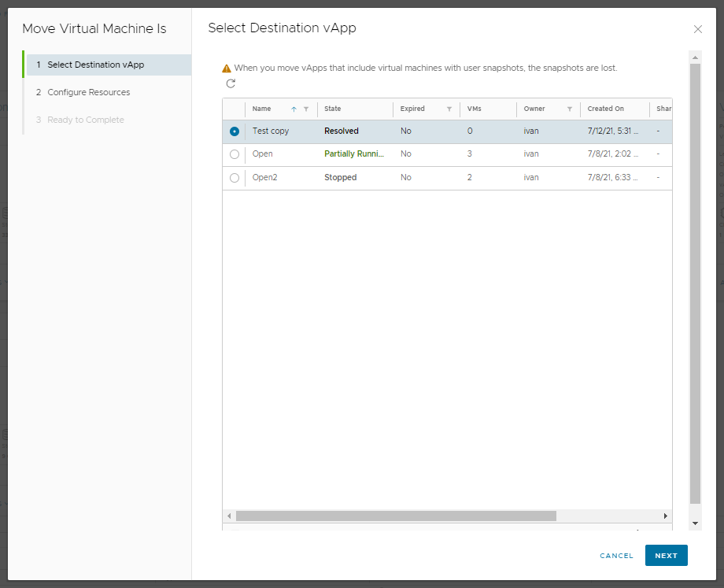Click the refresh icon above the table
724x588 pixels.
pyautogui.click(x=231, y=83)
